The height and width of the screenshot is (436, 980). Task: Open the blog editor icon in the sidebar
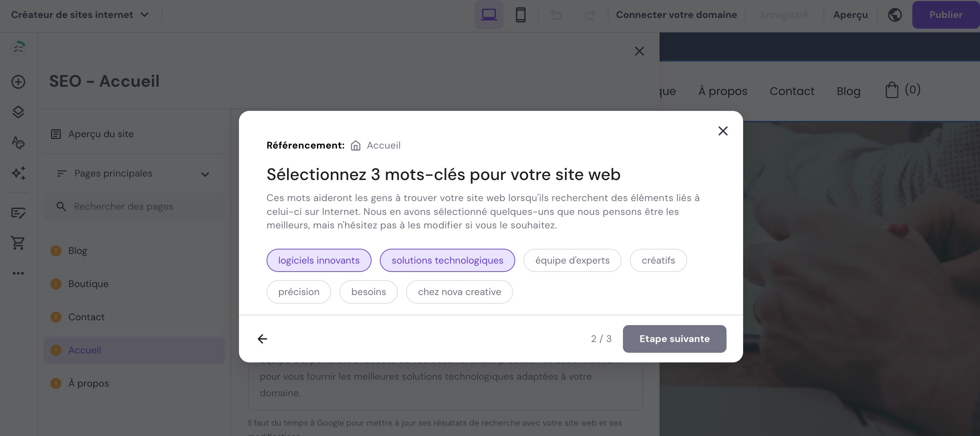pyautogui.click(x=18, y=213)
